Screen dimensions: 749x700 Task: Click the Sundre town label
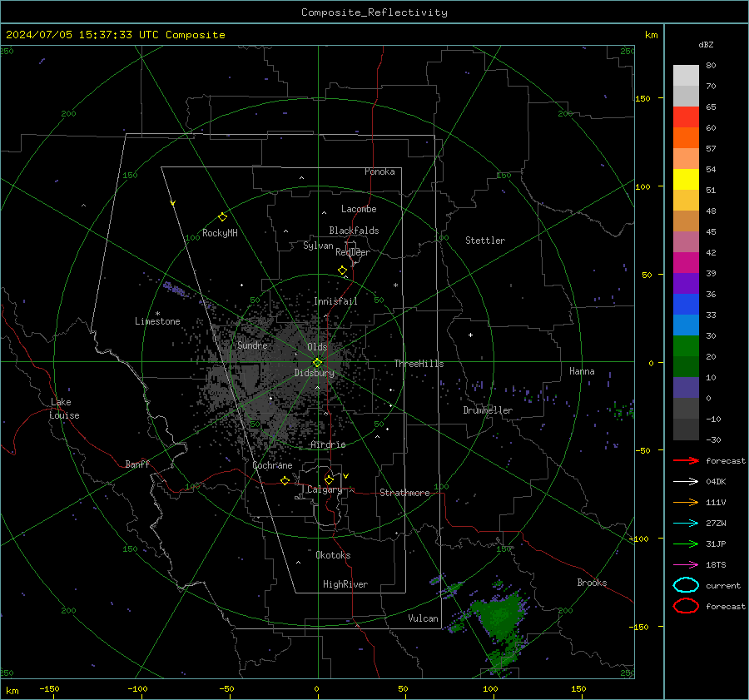252,345
